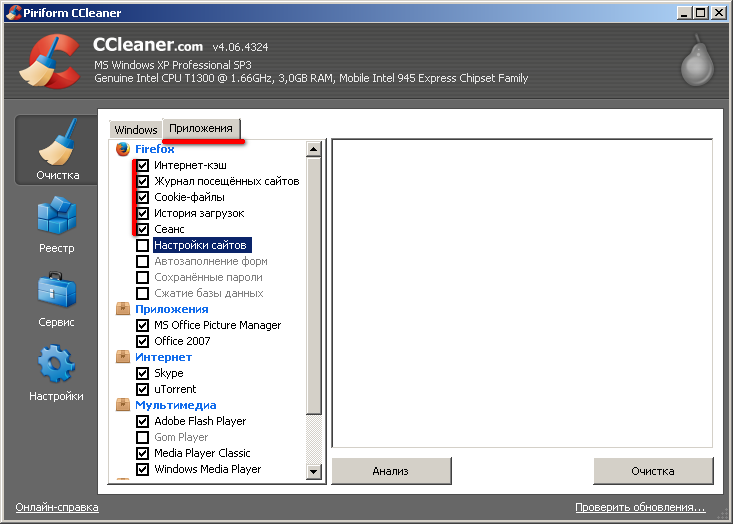Switch to the Windows tab
The image size is (733, 524).
tap(136, 129)
